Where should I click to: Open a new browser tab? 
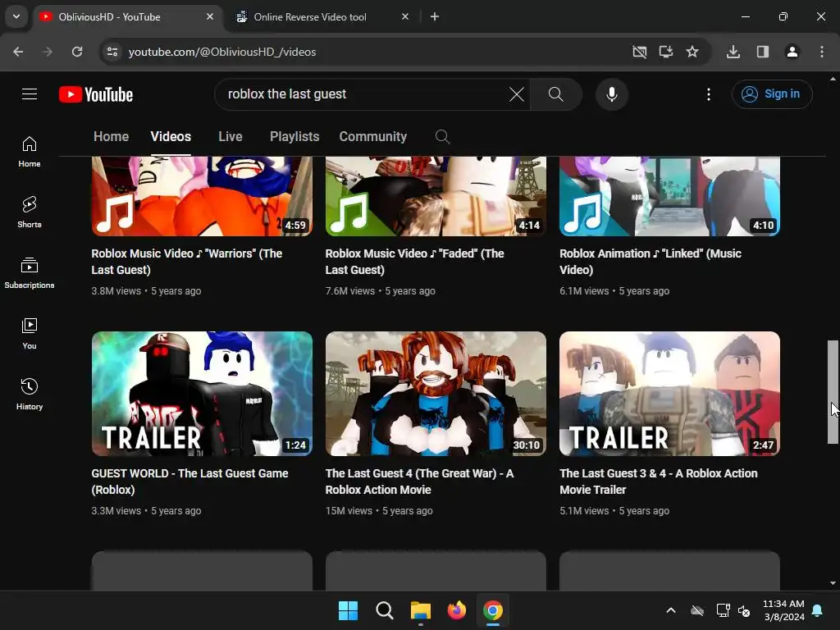click(435, 16)
